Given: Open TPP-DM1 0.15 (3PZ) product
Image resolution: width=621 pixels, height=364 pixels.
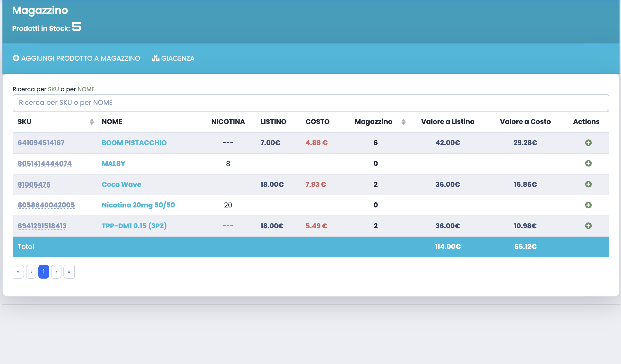Looking at the screenshot, I should (x=134, y=226).
